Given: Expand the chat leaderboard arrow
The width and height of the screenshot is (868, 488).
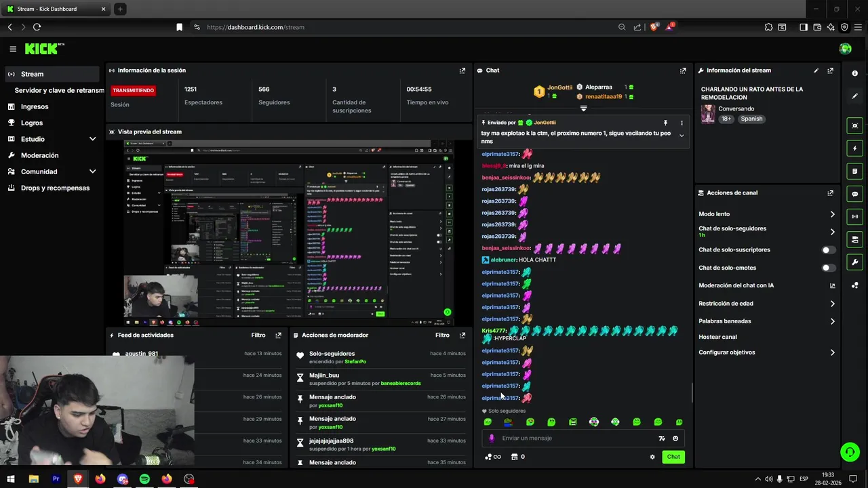Looking at the screenshot, I should [x=583, y=108].
